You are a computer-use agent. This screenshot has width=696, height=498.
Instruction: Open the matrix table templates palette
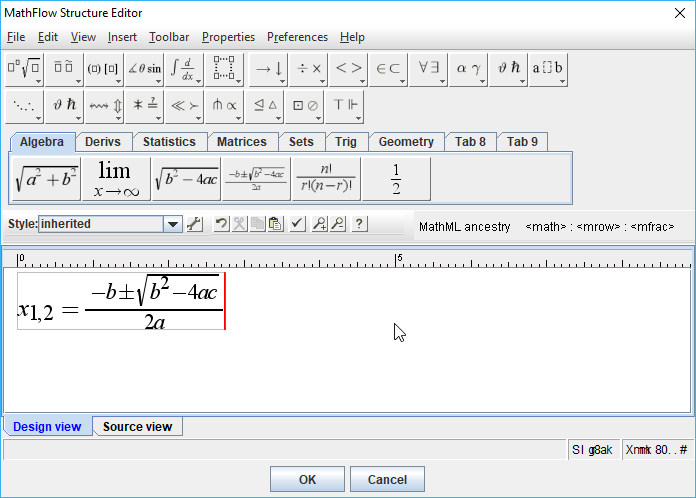tap(224, 69)
